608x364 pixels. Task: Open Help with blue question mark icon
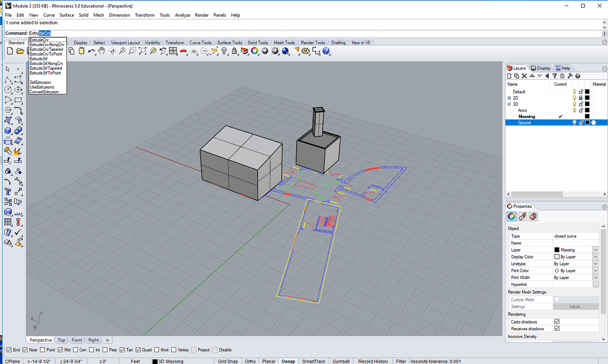pos(326,51)
